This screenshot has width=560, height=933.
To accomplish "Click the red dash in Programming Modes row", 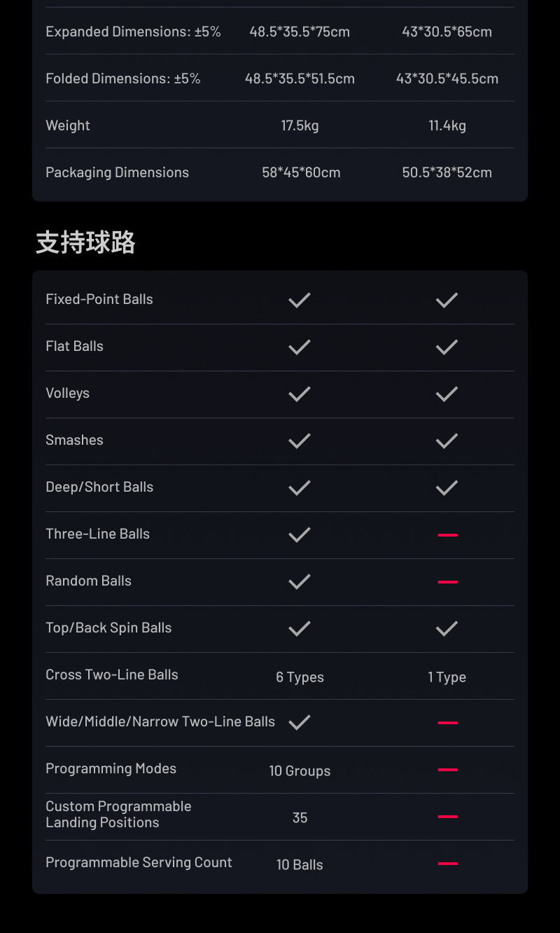I will pos(447,770).
